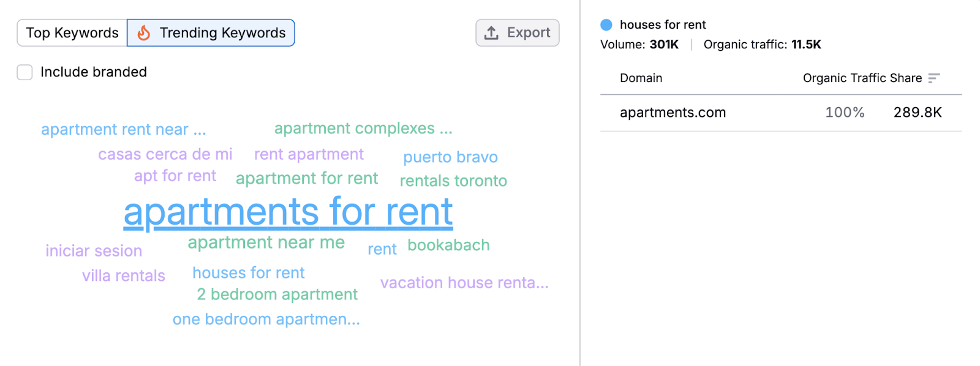
Task: Click the vacation house rentals keyword
Action: 464,282
